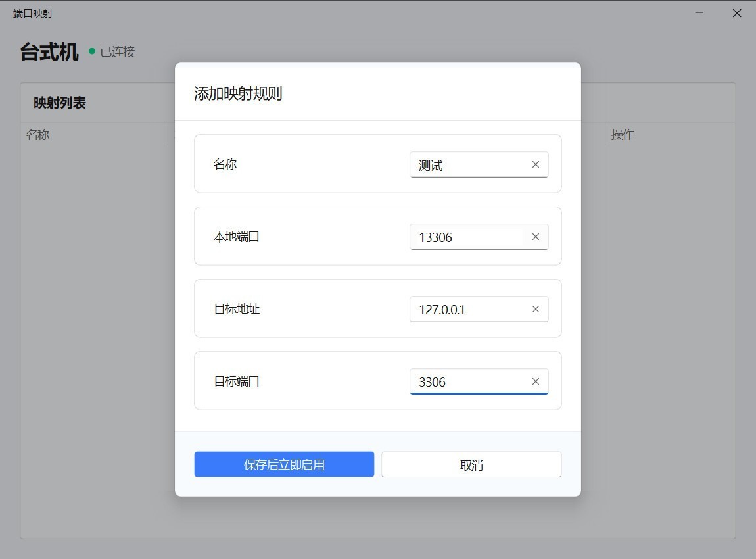Image resolution: width=756 pixels, height=559 pixels.
Task: Click the 名称 input containing 测试
Action: [479, 164]
